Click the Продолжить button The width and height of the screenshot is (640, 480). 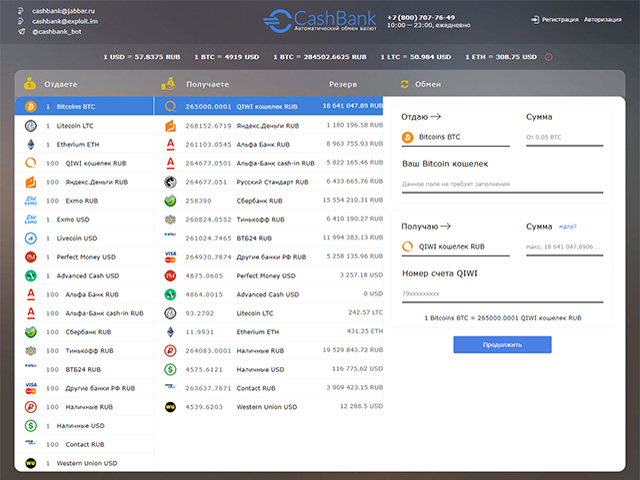click(x=502, y=344)
